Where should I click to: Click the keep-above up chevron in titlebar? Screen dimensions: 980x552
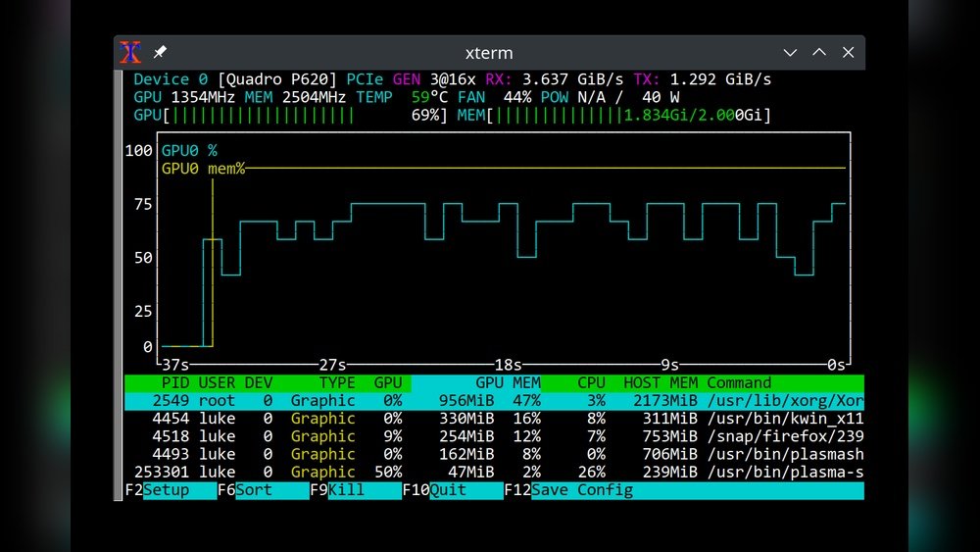coord(819,53)
